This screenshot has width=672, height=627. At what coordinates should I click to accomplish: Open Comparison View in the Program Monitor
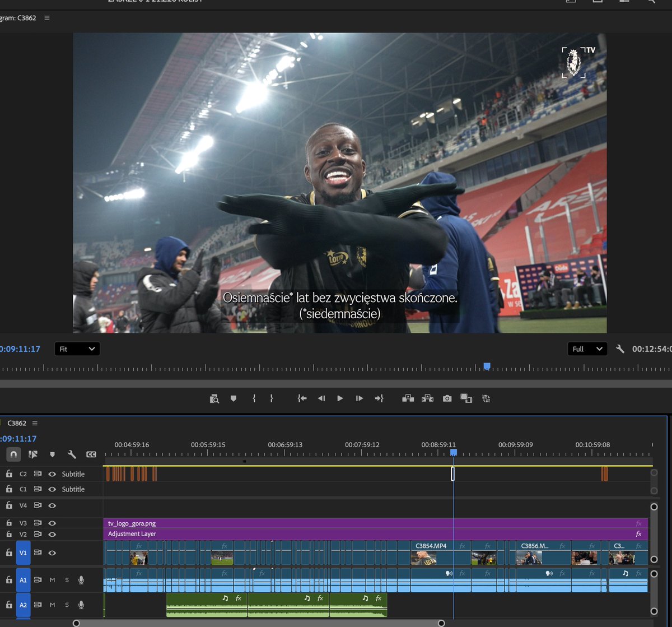(466, 398)
